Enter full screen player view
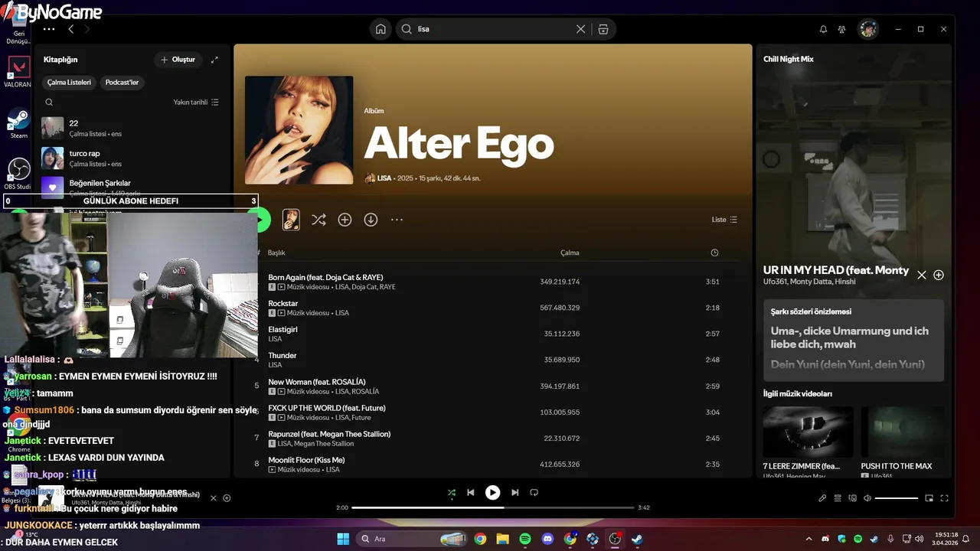The width and height of the screenshot is (980, 551). 945,498
